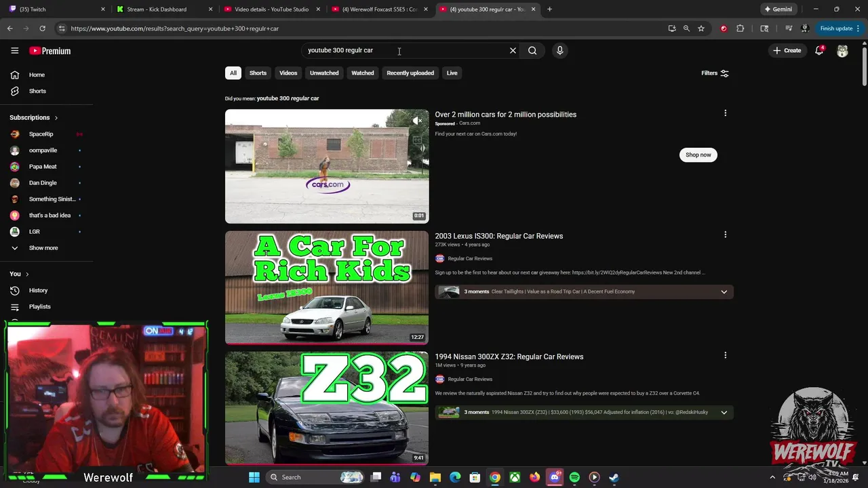Bookmark this page with the star
This screenshot has height=488, width=868.
pyautogui.click(x=701, y=28)
